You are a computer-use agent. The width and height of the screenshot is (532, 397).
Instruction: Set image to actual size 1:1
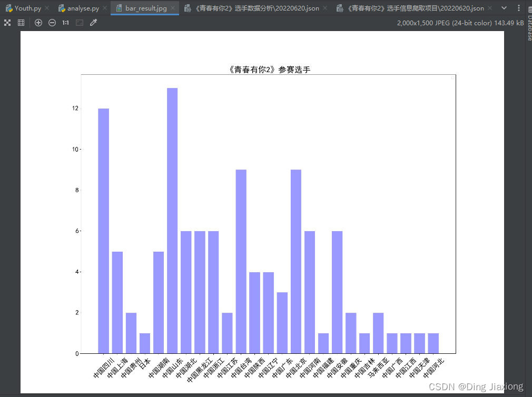point(65,23)
